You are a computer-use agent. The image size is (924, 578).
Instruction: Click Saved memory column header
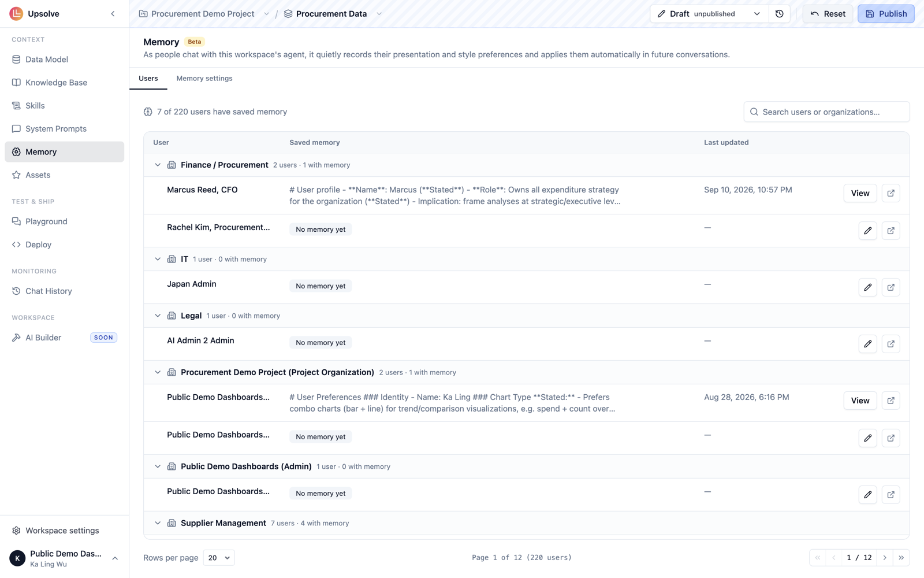(x=315, y=143)
